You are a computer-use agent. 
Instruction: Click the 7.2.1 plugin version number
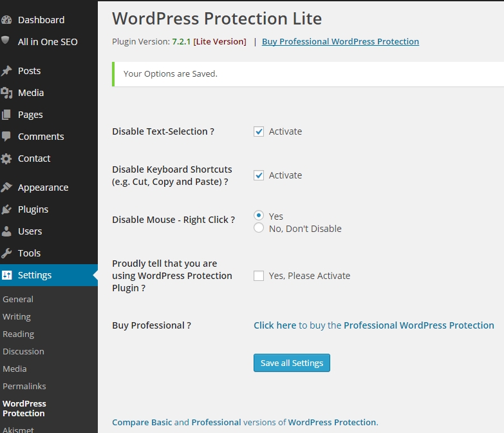[182, 41]
